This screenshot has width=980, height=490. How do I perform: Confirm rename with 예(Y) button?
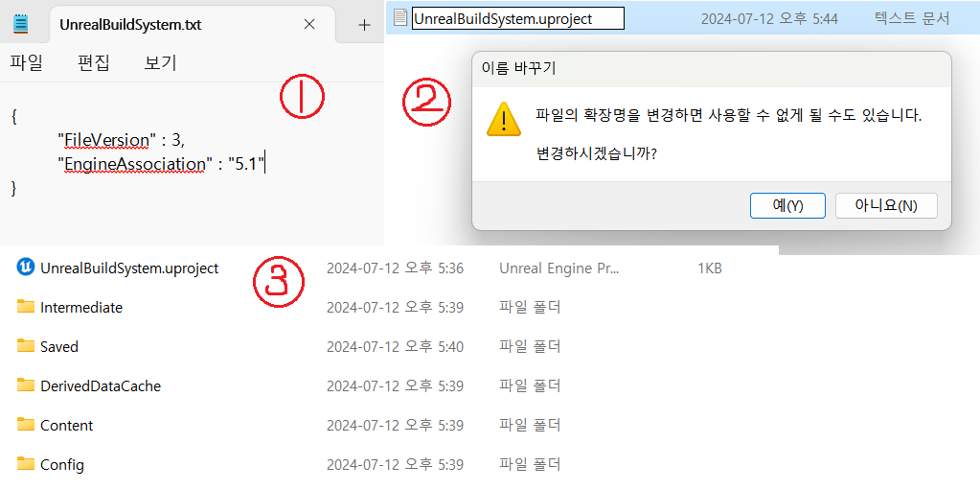(x=787, y=206)
